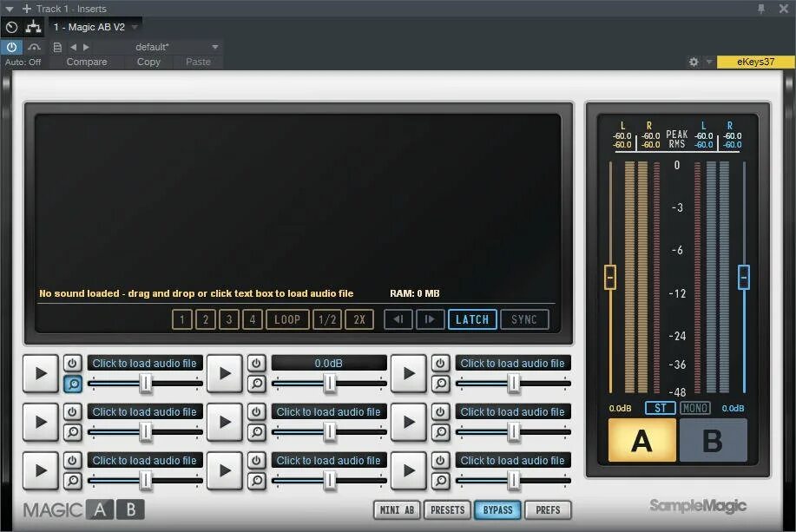Click the 2X loop length button
The width and height of the screenshot is (796, 532).
[x=359, y=319]
